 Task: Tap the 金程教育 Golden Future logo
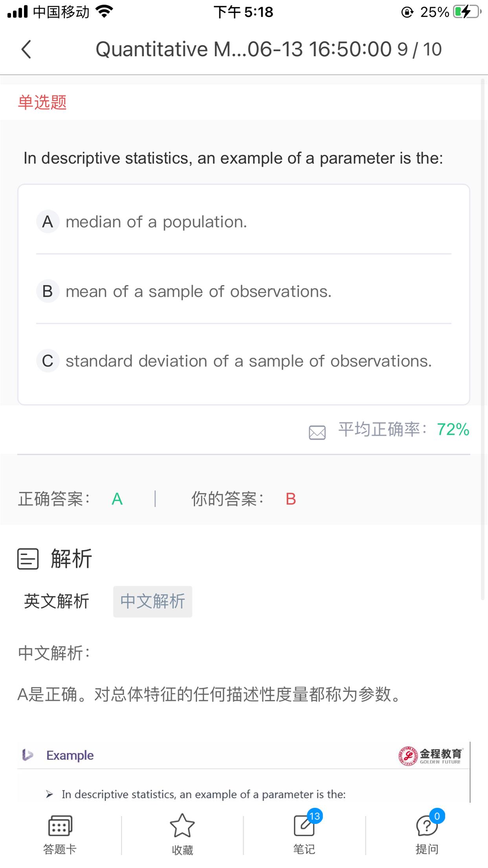click(x=431, y=756)
